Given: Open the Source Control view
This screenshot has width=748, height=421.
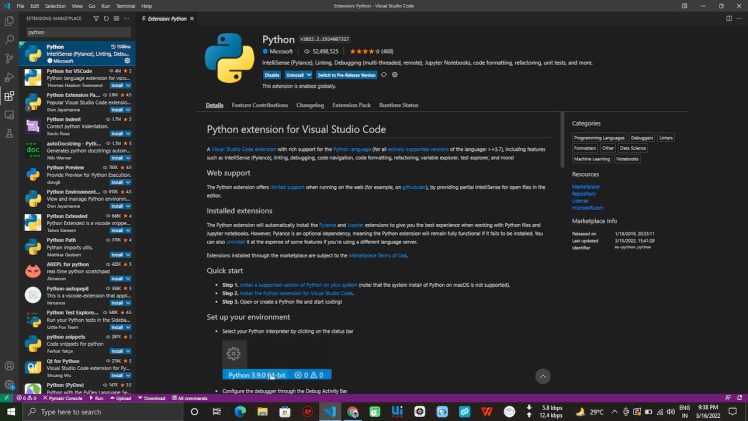Looking at the screenshot, I should point(9,59).
